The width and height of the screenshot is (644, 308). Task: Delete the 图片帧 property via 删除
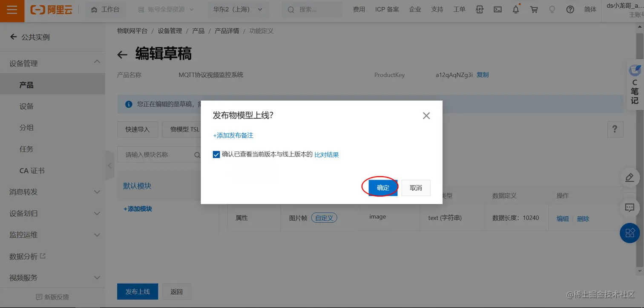click(x=583, y=218)
